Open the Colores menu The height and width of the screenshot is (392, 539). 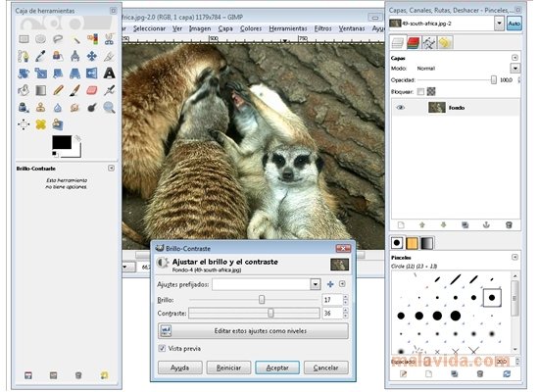(x=251, y=28)
